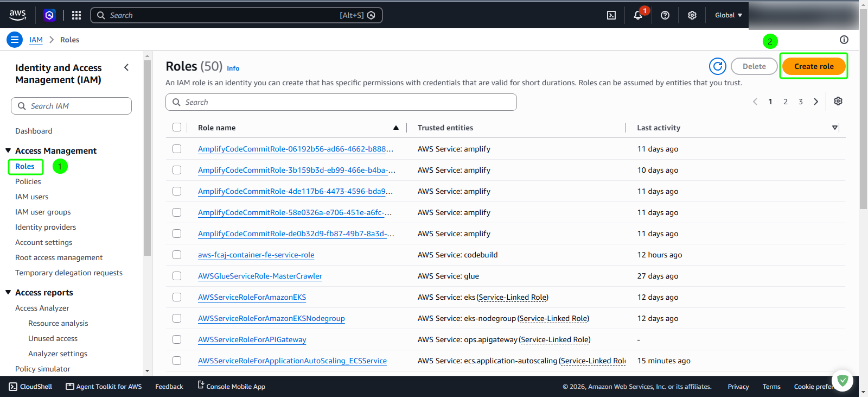Open console settings gear in top bar
The width and height of the screenshot is (868, 397).
(x=692, y=15)
